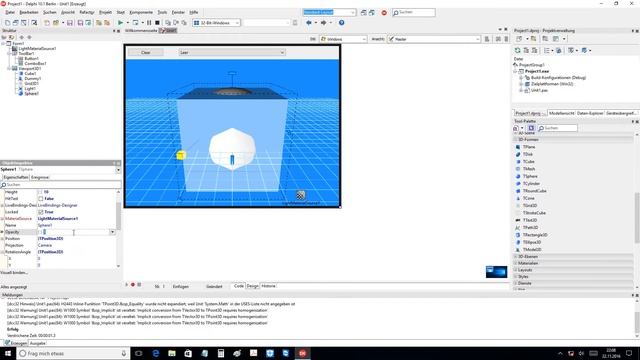
Task: Select TRoundCube in the Tool Palette
Action: point(534,191)
